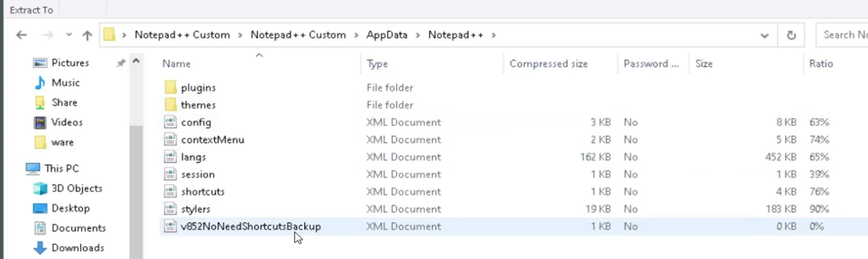
Task: Select second Notepad++ Custom breadcrumb
Action: (298, 35)
